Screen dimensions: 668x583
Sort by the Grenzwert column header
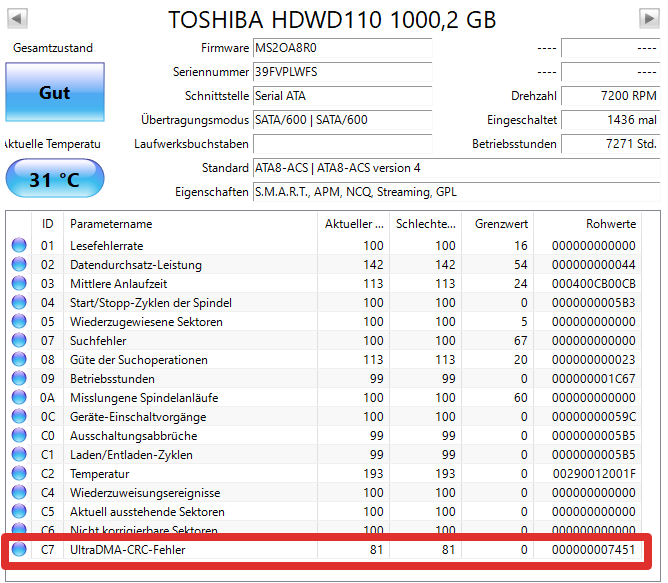click(498, 224)
